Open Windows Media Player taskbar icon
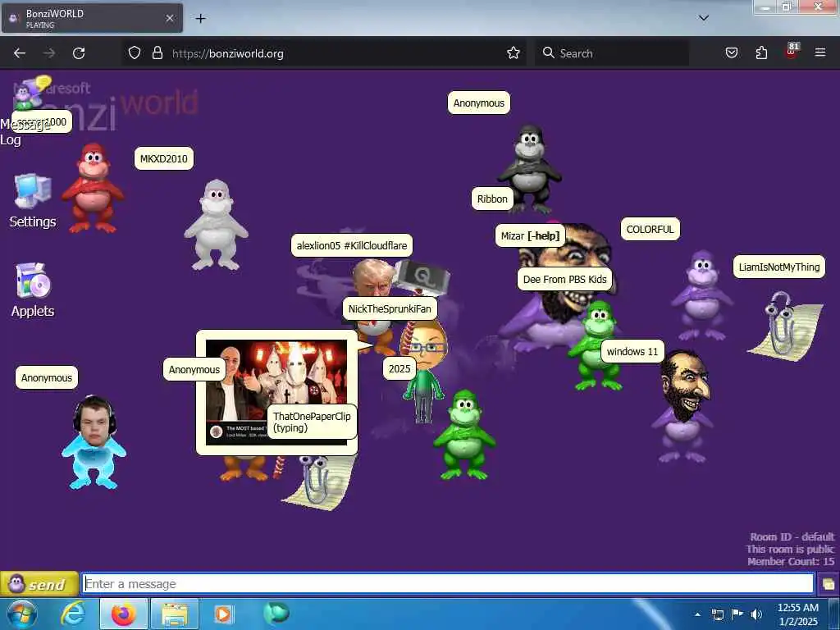Image resolution: width=840 pixels, height=630 pixels. tap(223, 614)
